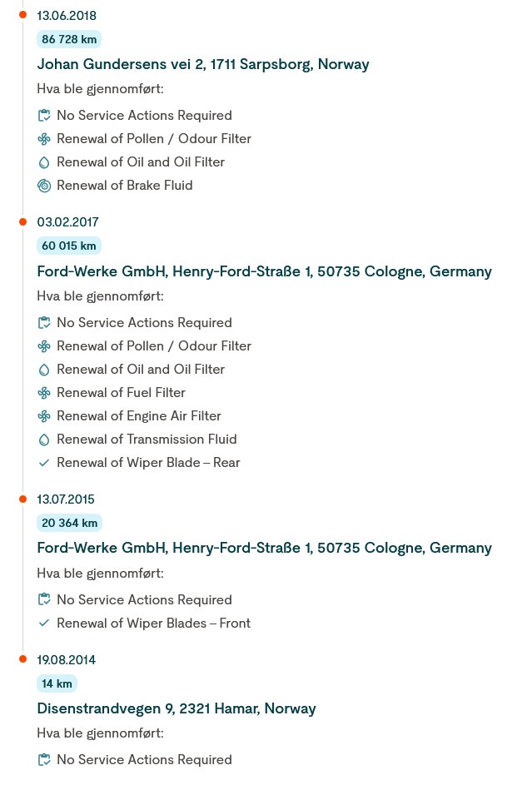The image size is (532, 785).
Task: Click the 60 015 km mileage badge
Action: (69, 246)
